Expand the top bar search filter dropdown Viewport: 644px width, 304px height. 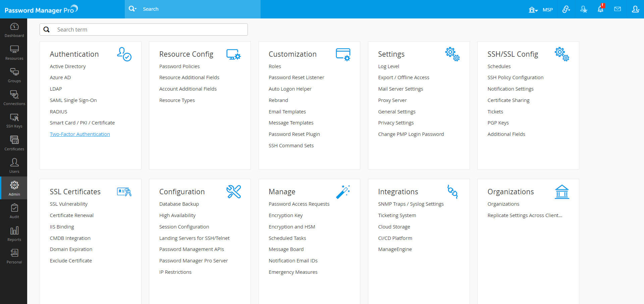[132, 9]
